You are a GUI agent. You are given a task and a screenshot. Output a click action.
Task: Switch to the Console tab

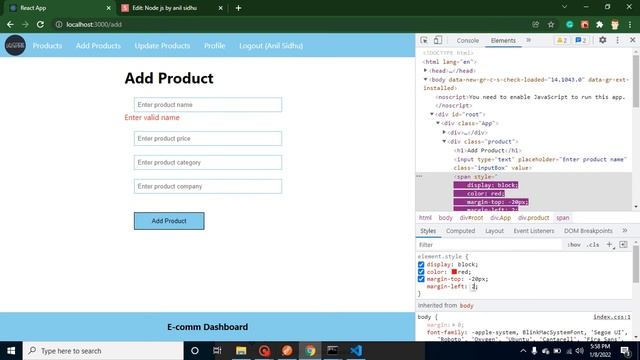[x=468, y=40]
